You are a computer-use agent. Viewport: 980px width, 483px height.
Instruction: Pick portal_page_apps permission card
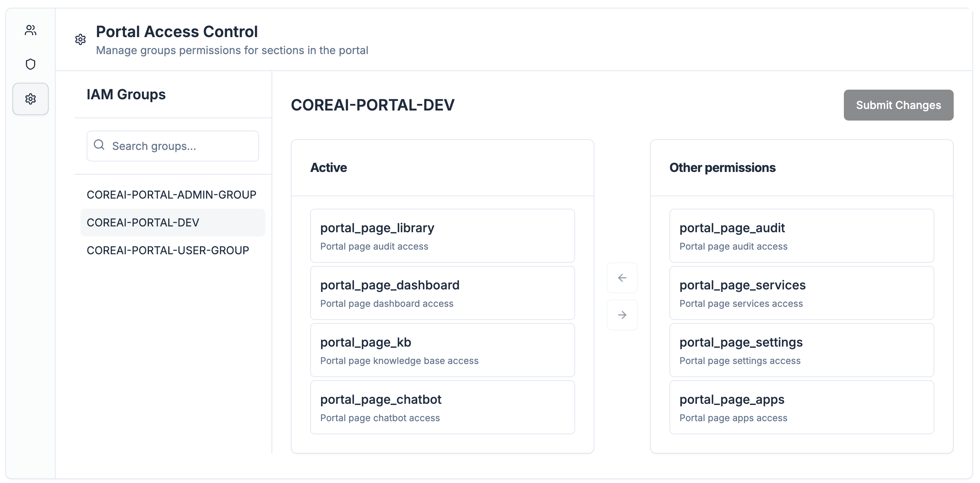[x=801, y=407]
